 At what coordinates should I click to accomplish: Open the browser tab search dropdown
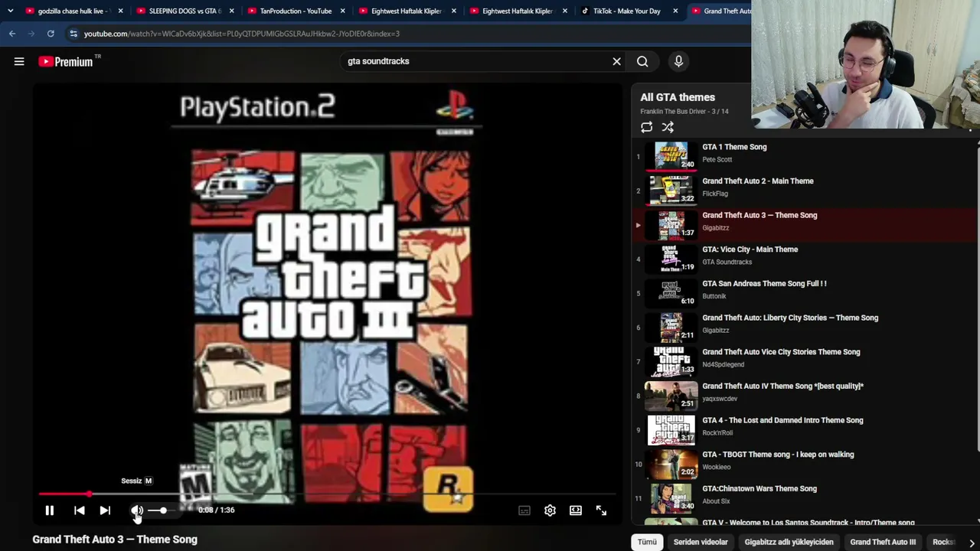pyautogui.click(x=10, y=11)
